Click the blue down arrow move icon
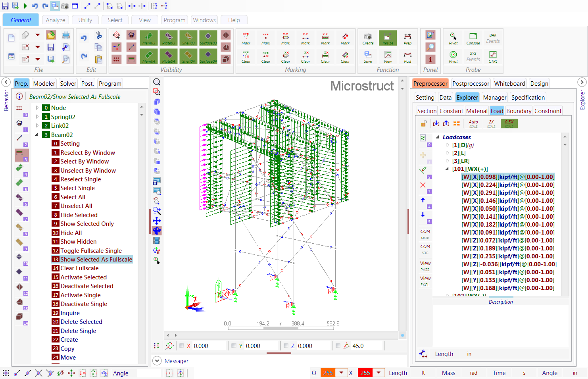The width and height of the screenshot is (588, 379). point(423,215)
